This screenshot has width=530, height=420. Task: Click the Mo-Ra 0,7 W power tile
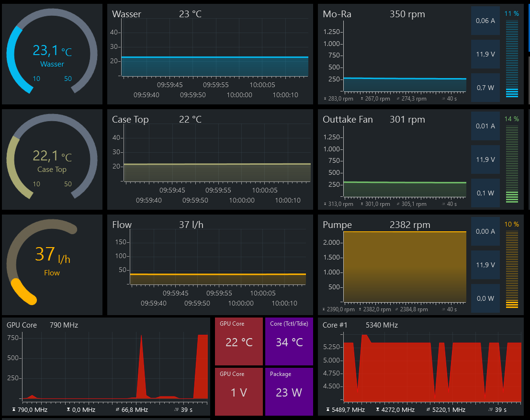[x=485, y=88]
